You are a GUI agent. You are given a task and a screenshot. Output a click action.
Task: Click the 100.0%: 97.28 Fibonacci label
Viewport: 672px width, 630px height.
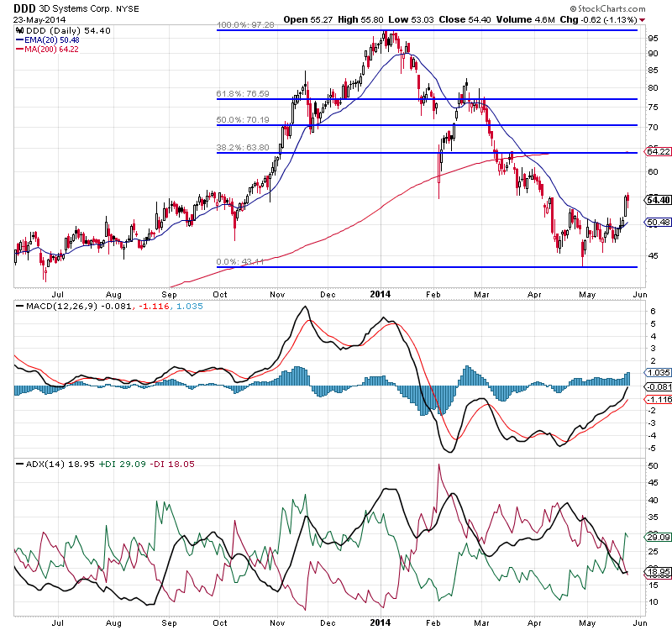coord(245,25)
